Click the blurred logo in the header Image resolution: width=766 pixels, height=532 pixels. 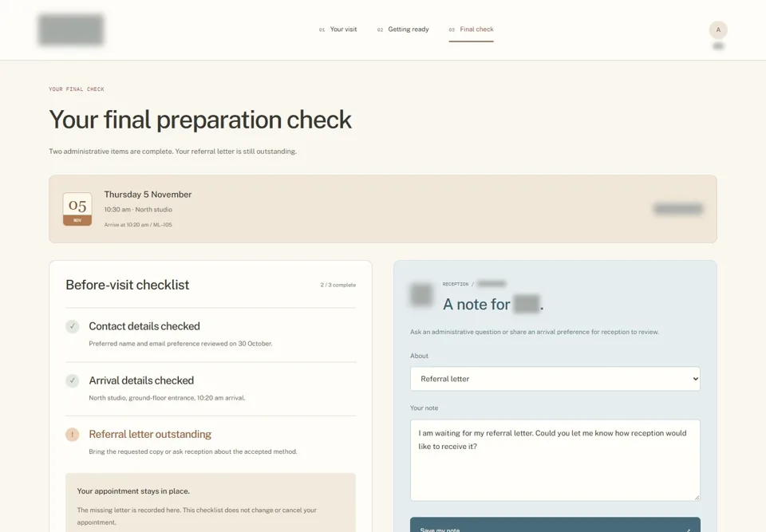(71, 30)
